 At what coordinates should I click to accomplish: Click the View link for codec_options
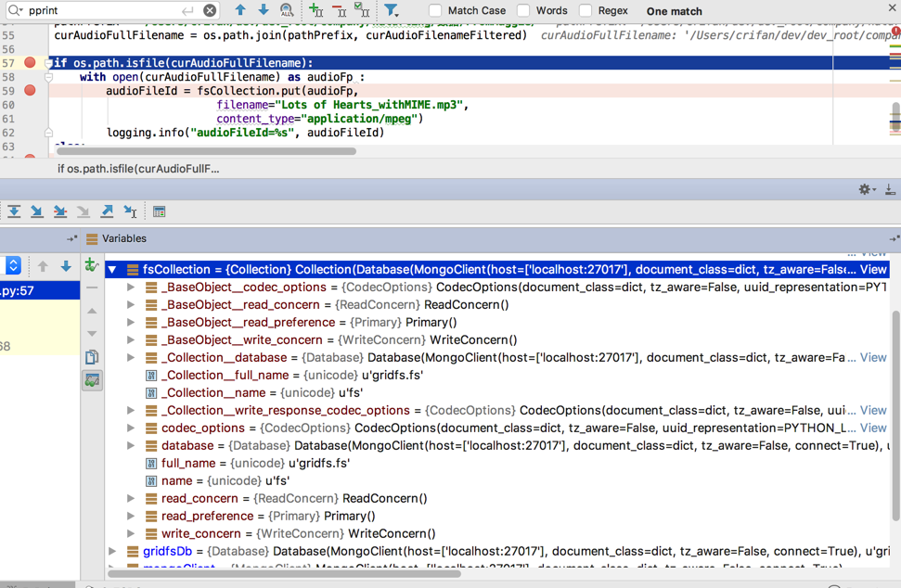(x=873, y=428)
